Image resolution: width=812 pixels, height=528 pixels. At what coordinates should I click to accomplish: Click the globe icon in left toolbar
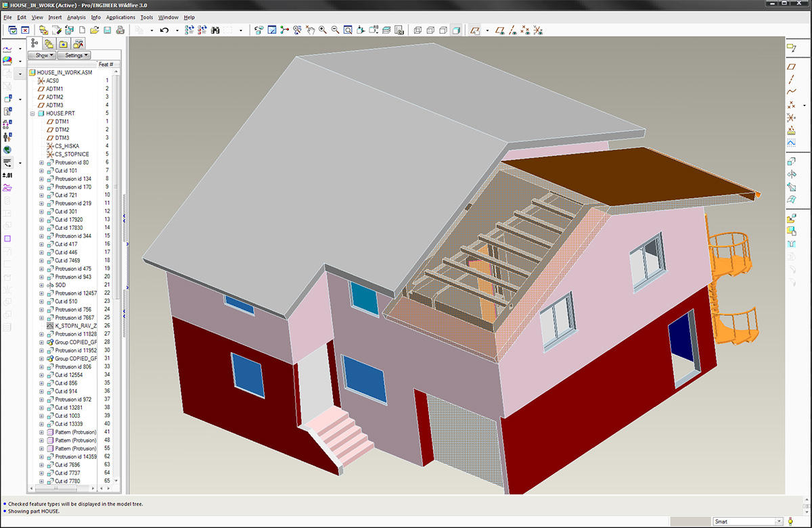(7, 149)
